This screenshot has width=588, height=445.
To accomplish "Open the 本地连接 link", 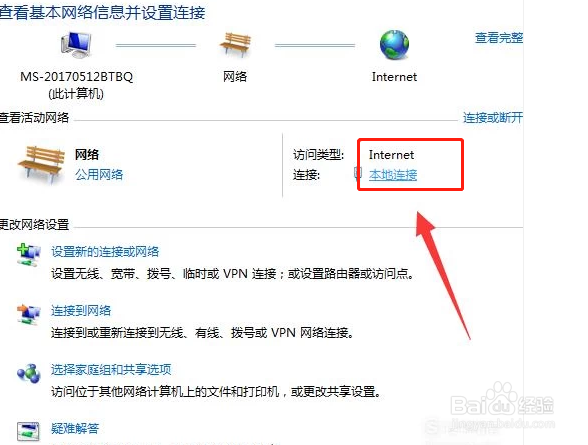I will 393,175.
